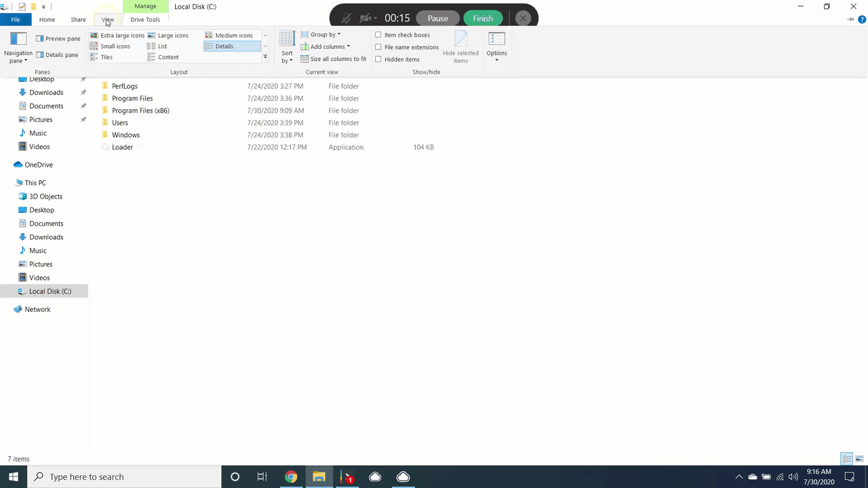Open Documents in Quick access
868x488 pixels.
(x=46, y=106)
